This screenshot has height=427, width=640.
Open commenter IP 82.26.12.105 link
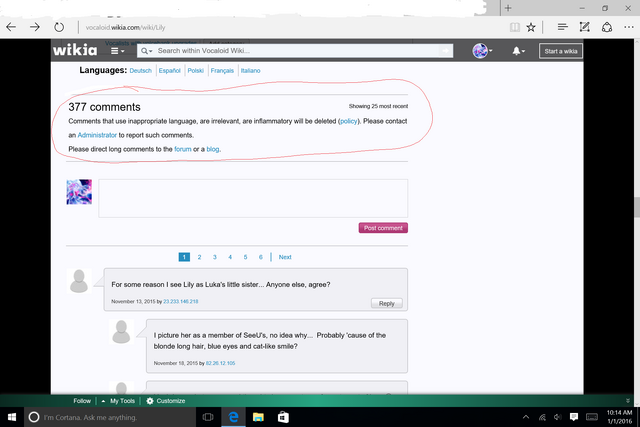point(220,363)
